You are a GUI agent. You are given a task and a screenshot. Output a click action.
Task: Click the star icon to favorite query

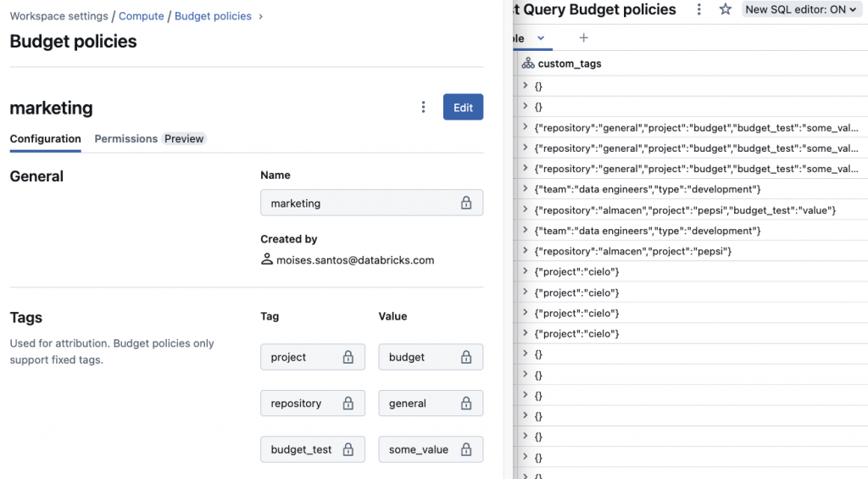(725, 9)
